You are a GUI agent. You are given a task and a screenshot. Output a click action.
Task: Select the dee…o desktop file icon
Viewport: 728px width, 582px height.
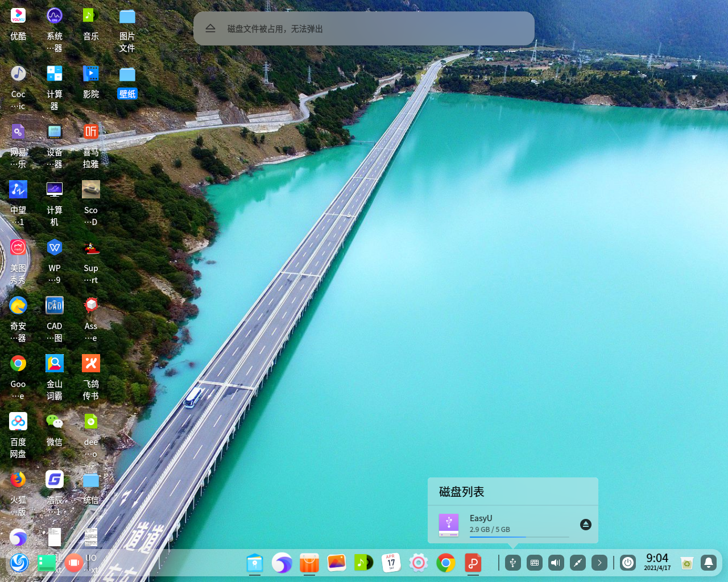(x=91, y=422)
